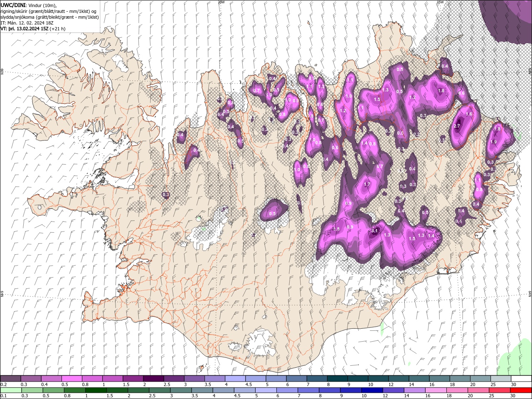The height and width of the screenshot is (399, 532).
Task: Select the slydda/snjókoma legend description line
Action: pos(49,17)
